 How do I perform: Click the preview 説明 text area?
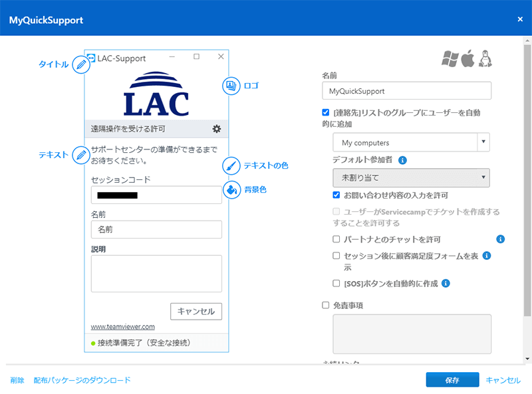(x=156, y=274)
